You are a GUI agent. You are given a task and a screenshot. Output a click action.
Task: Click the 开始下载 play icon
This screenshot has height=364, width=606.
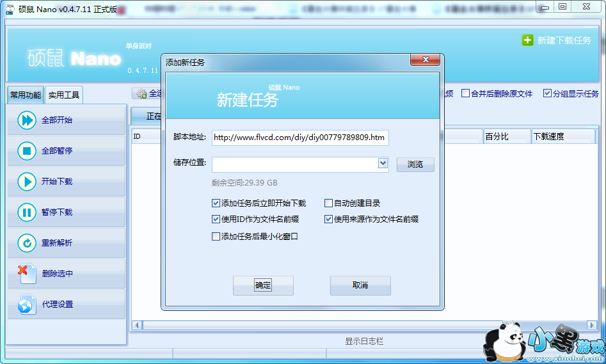pos(27,182)
